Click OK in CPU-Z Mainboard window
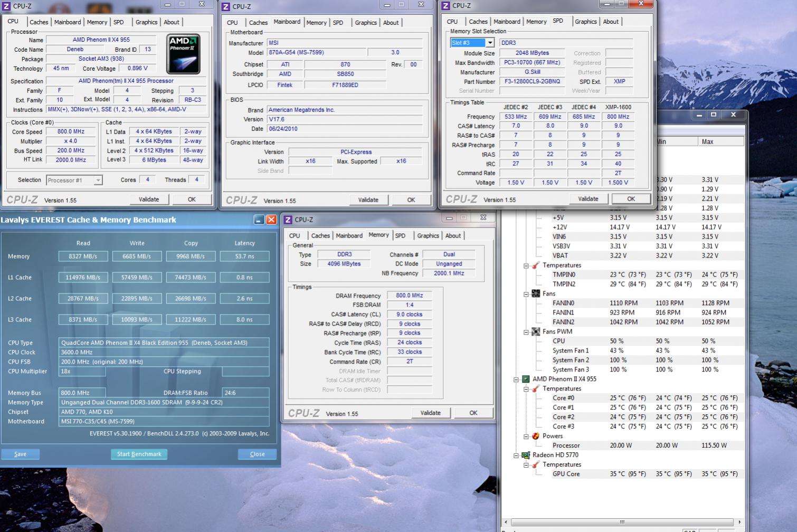Image resolution: width=797 pixels, height=532 pixels. (x=411, y=200)
